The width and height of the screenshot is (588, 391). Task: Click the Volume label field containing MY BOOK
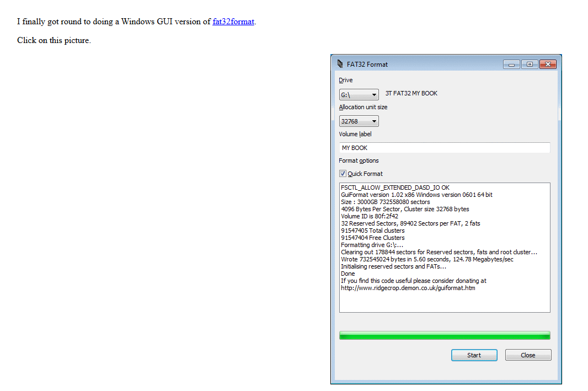(x=444, y=148)
